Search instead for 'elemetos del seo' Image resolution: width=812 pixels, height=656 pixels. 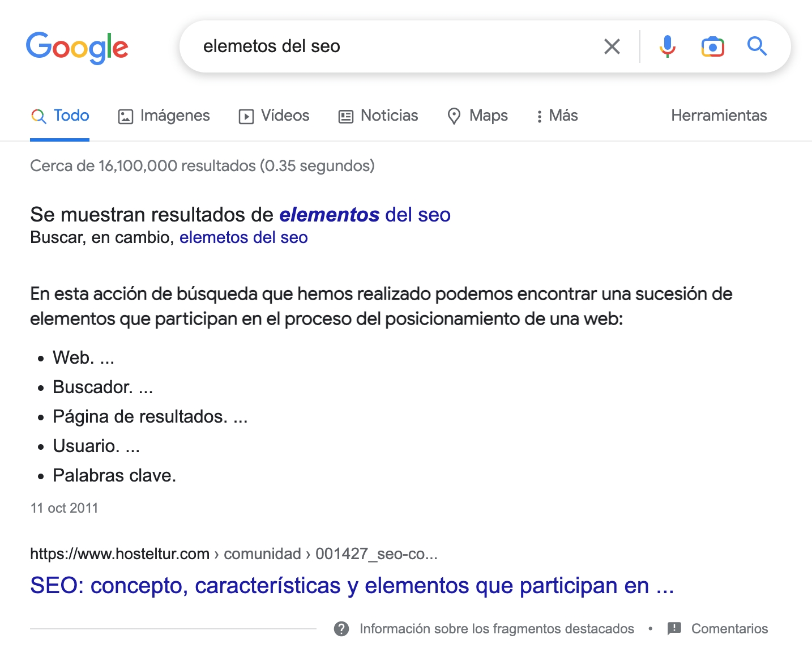pos(243,237)
